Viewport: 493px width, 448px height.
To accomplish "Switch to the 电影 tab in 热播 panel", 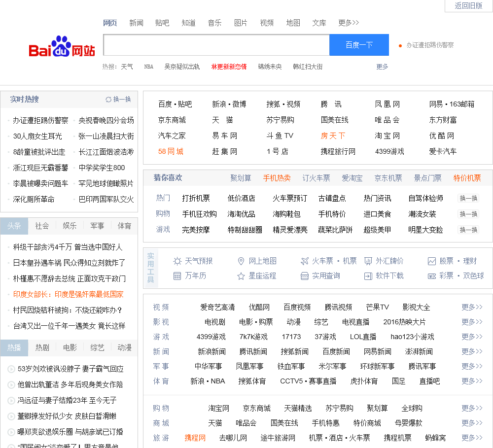I will tap(70, 347).
